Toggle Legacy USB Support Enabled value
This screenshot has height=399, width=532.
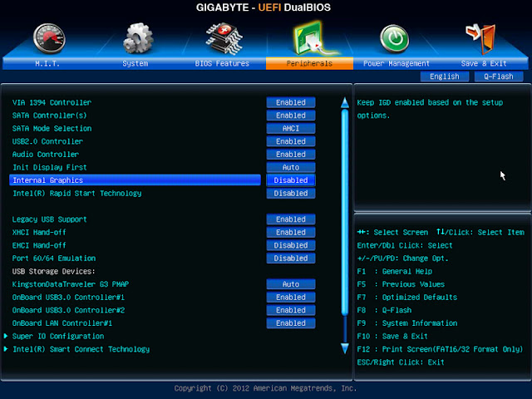[291, 219]
